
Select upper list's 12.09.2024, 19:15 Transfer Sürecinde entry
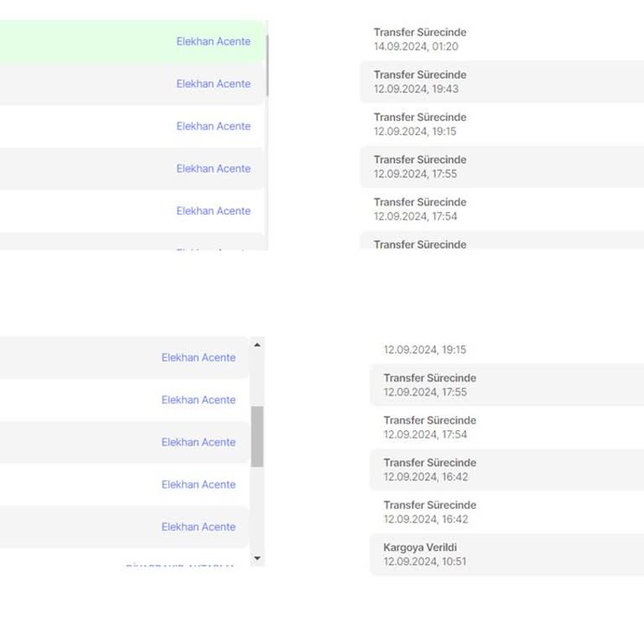pos(502,124)
